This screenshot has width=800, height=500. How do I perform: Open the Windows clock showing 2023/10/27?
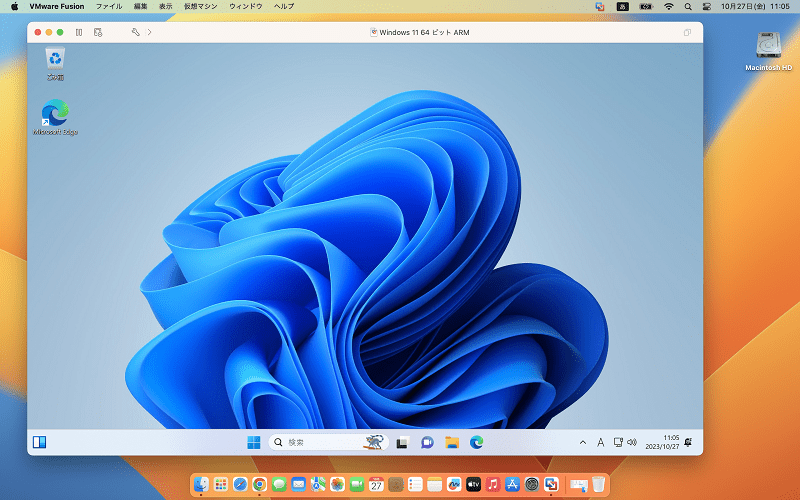(662, 442)
